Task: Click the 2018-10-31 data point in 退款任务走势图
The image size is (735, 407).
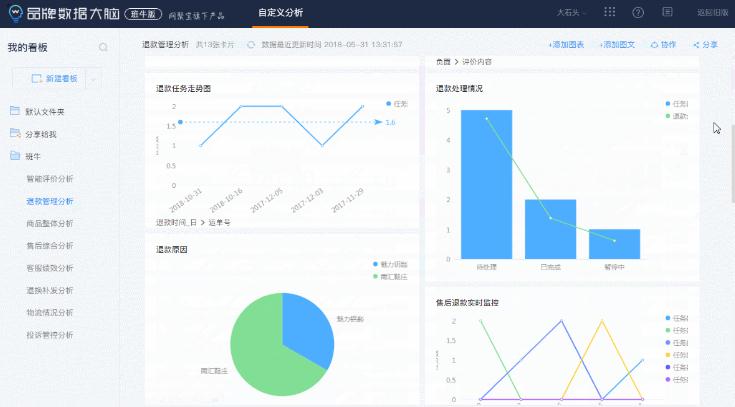Action: coord(201,146)
